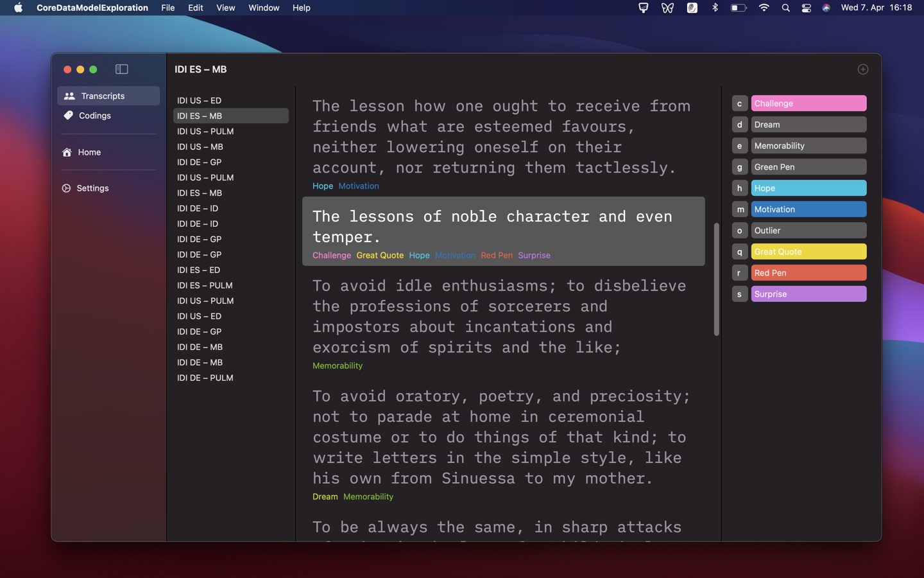
Task: Toggle the Green Pen coding label
Action: pos(809,167)
